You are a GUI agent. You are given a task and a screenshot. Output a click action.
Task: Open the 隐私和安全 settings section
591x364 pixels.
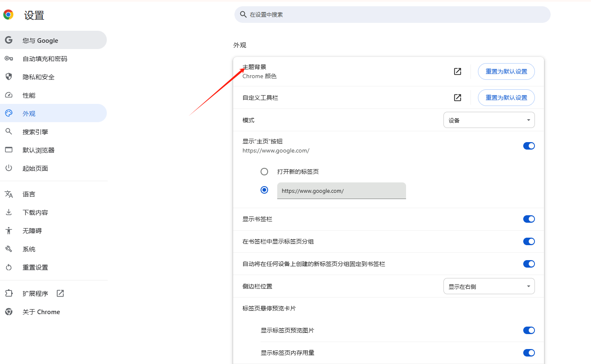click(x=53, y=77)
